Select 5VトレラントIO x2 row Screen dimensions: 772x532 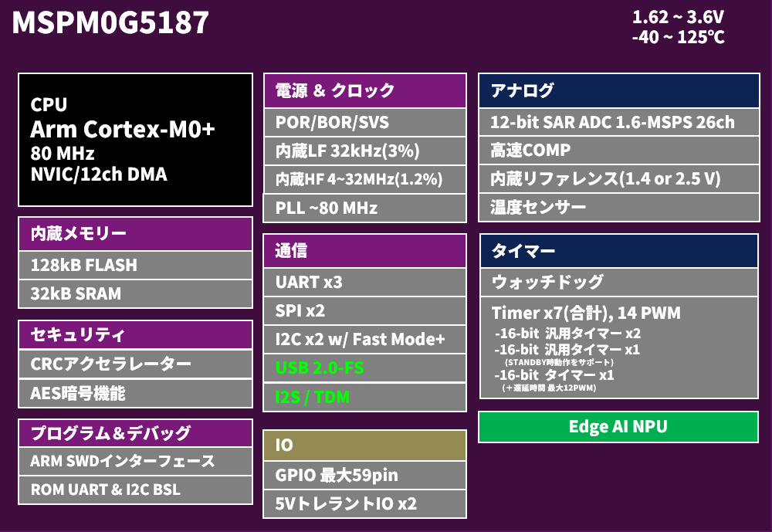[x=365, y=504]
